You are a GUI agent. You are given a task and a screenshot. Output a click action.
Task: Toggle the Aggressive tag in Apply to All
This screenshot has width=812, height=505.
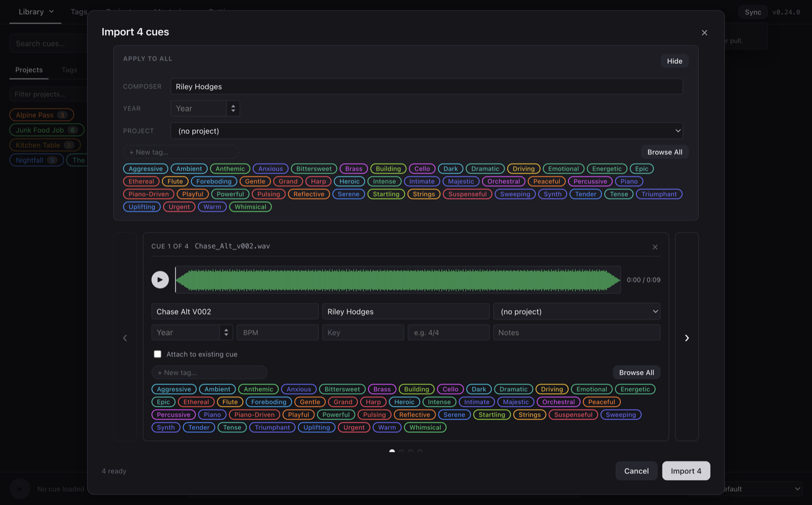coord(146,169)
